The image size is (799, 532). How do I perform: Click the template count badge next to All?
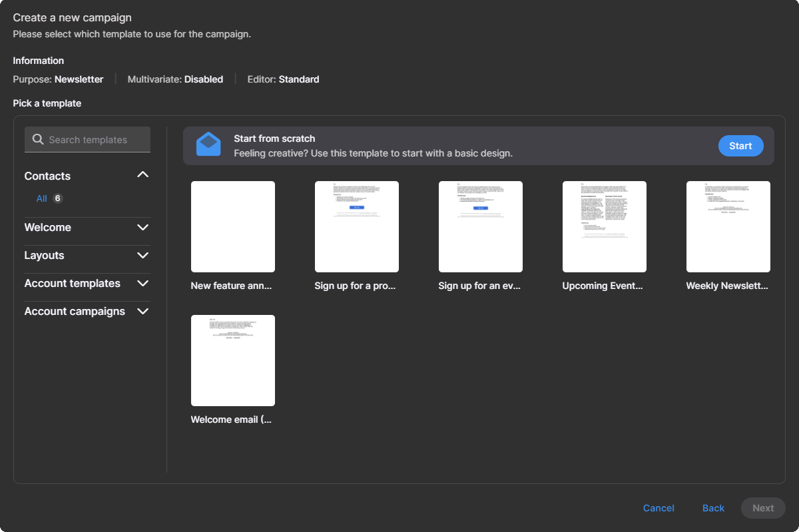tap(57, 198)
